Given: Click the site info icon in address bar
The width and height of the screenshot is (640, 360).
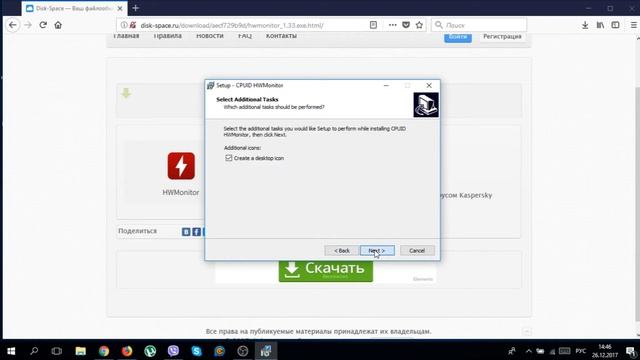Looking at the screenshot, I should (124, 25).
